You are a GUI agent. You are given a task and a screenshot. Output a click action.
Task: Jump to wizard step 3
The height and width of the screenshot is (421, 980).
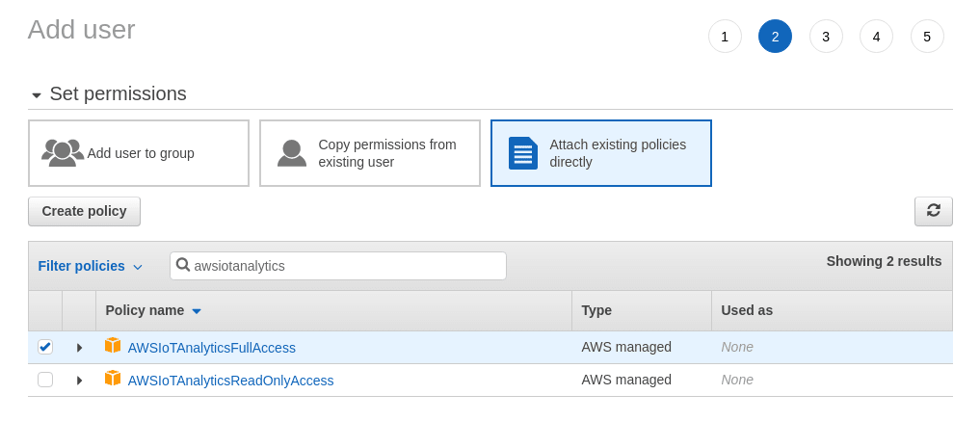pos(826,37)
